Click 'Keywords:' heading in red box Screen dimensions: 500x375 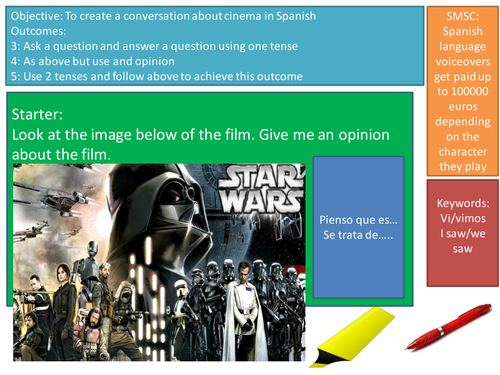point(463,203)
